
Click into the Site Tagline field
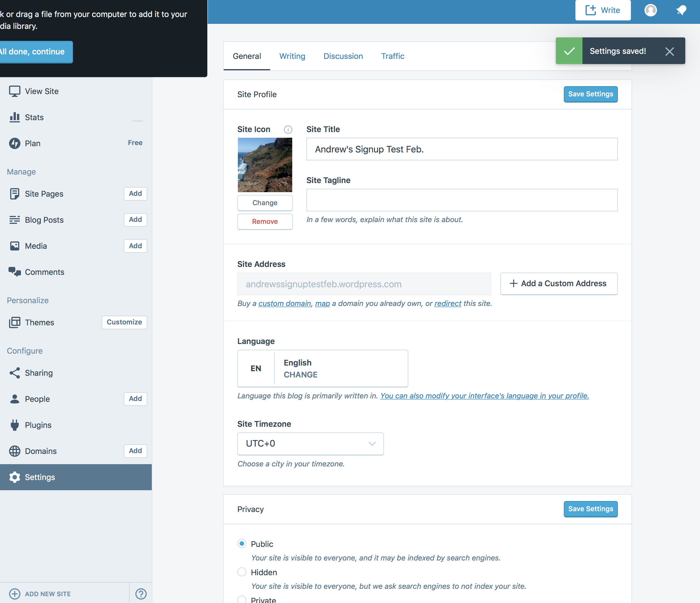[x=462, y=200]
